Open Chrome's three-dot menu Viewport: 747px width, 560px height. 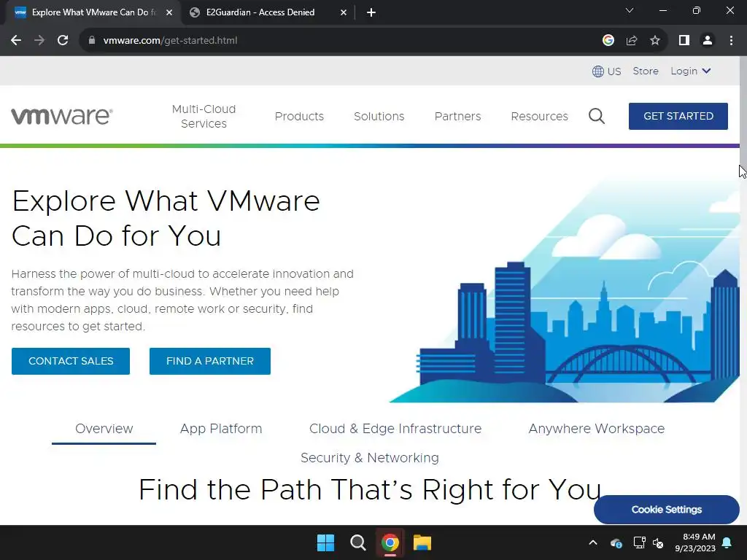coord(731,41)
